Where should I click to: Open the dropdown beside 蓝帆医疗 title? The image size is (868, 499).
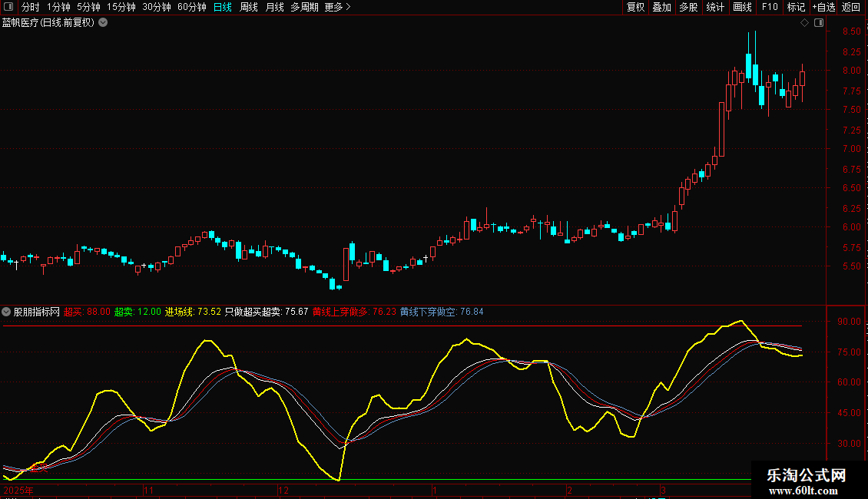click(x=103, y=23)
